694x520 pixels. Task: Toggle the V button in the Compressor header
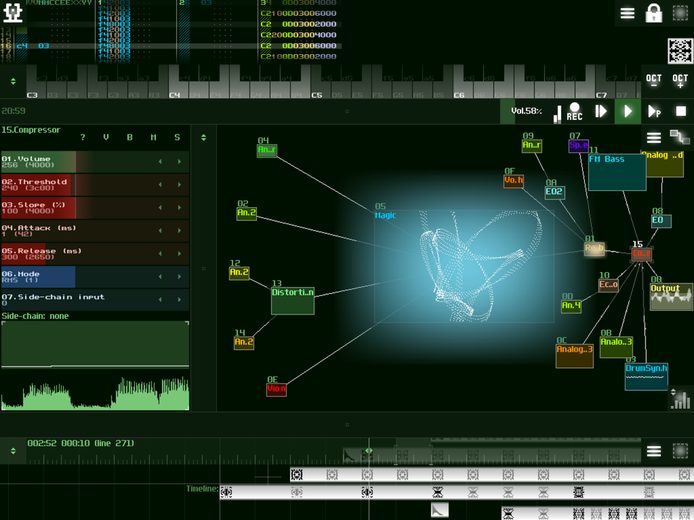click(106, 137)
